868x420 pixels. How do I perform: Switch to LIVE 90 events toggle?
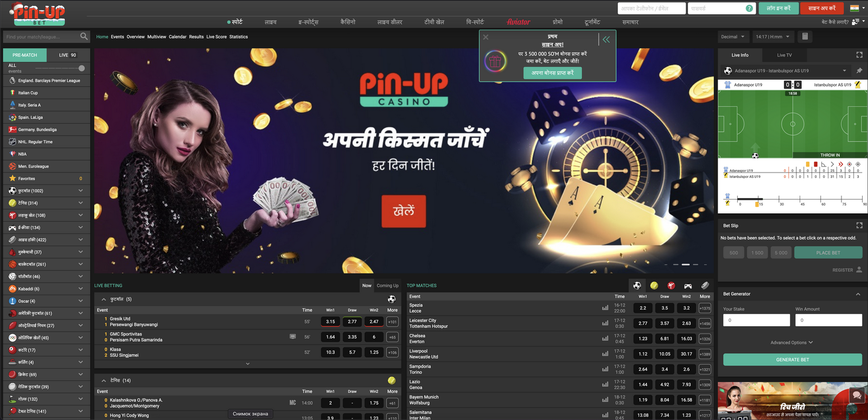pyautogui.click(x=68, y=55)
